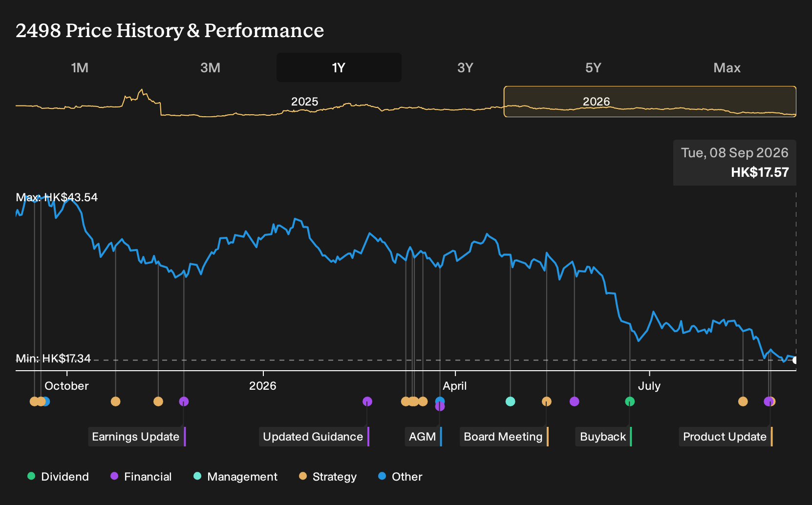Click the April axis label

[455, 386]
